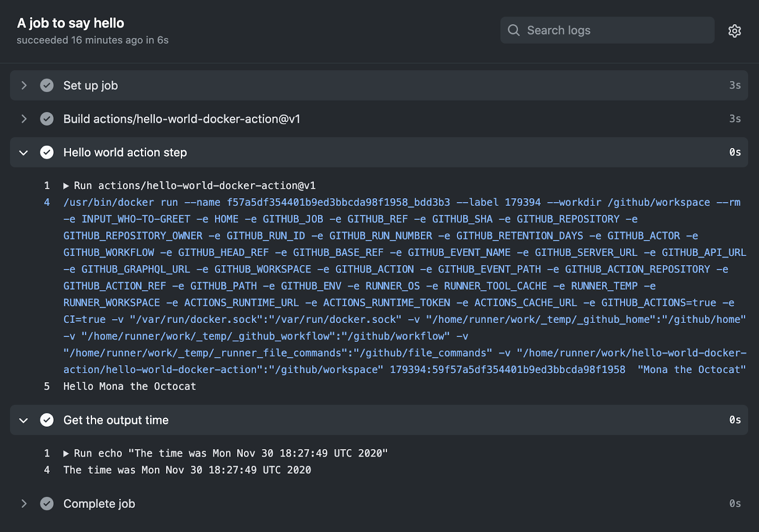The image size is (759, 532).
Task: Click the Build action step success checkmark
Action: [47, 119]
